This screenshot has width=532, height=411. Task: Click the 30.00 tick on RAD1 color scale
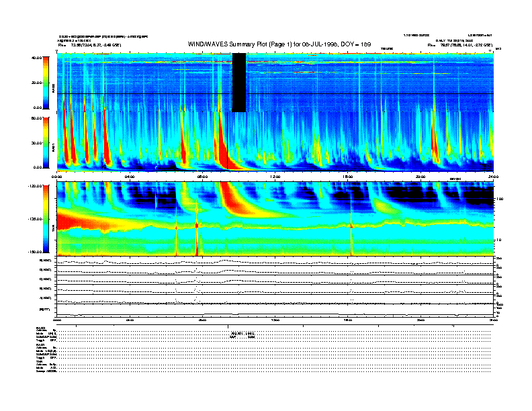[x=36, y=143]
